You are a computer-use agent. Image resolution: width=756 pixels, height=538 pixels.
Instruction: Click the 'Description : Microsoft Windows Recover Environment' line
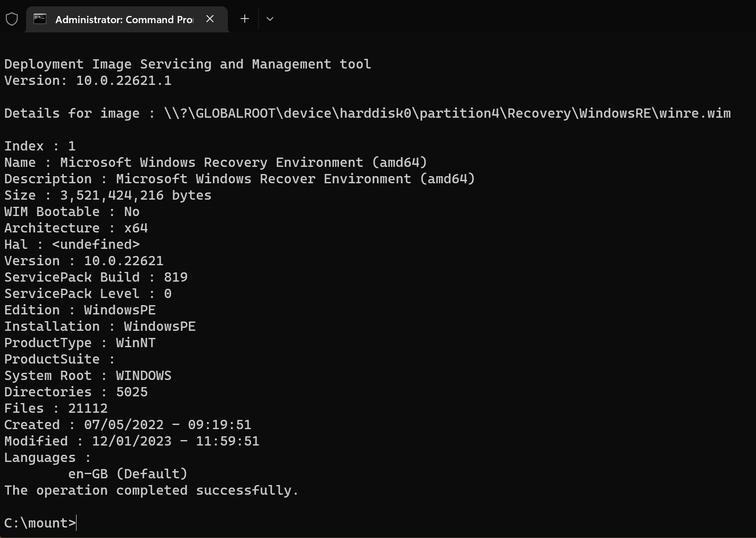point(240,179)
